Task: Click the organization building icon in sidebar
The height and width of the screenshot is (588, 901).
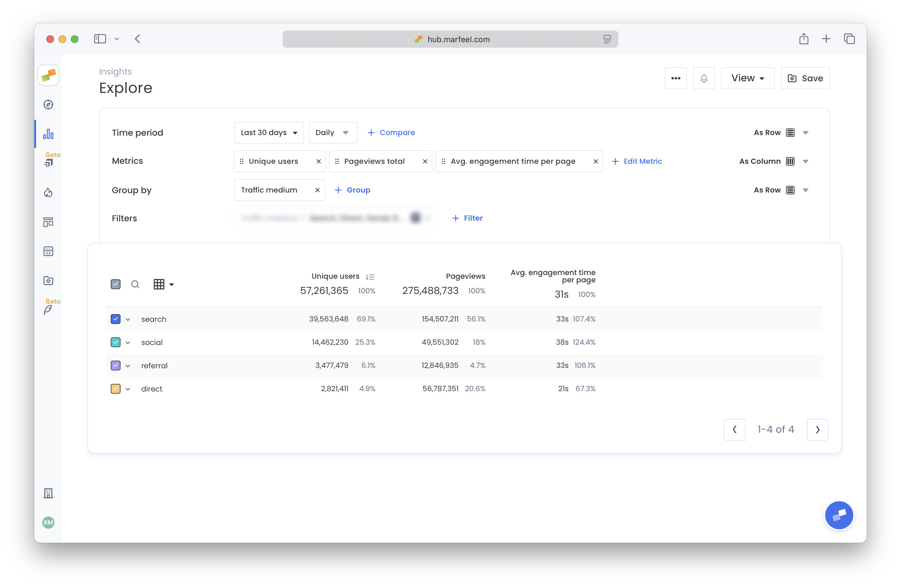Action: pos(48,493)
